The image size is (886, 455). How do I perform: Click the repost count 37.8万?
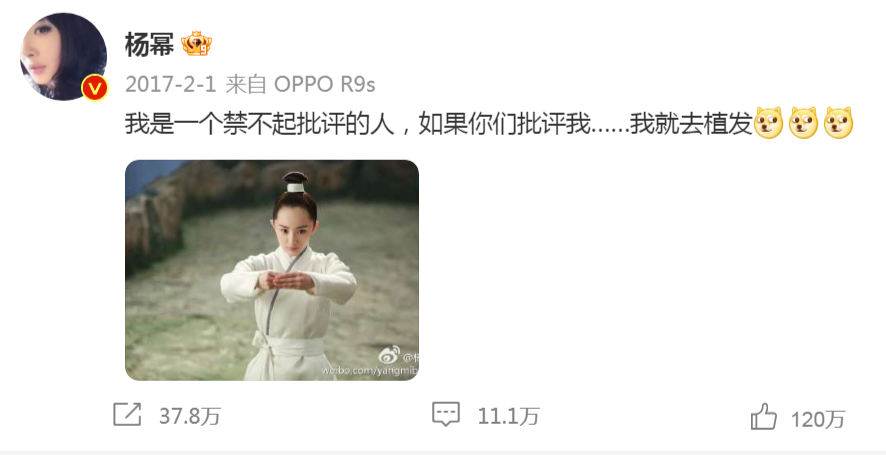tap(189, 417)
